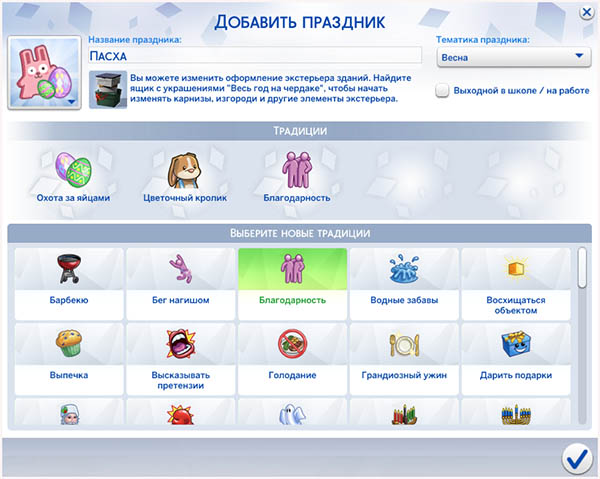Image resolution: width=600 pixels, height=479 pixels.
Task: Deselect the highlighted Благодарность tradition tile
Action: tap(292, 282)
